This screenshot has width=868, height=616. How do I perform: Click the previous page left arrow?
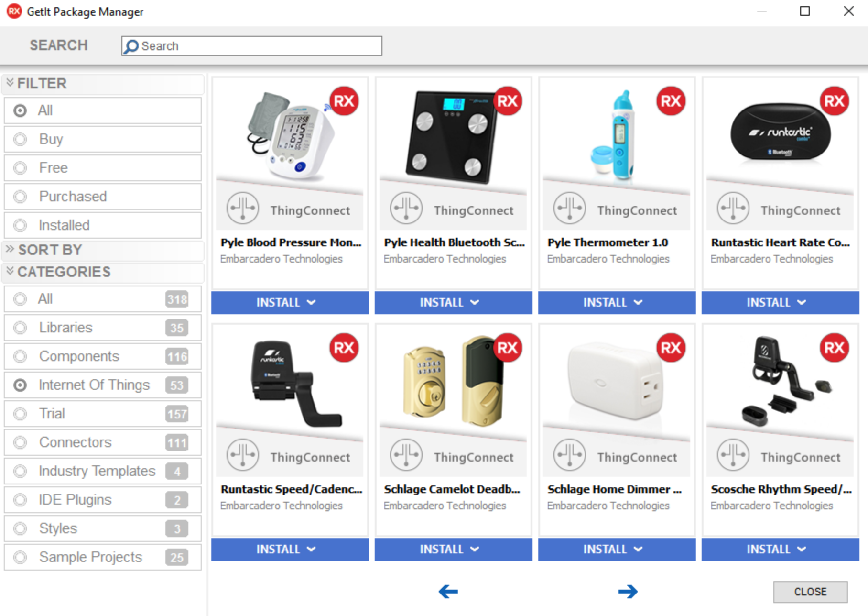click(448, 592)
